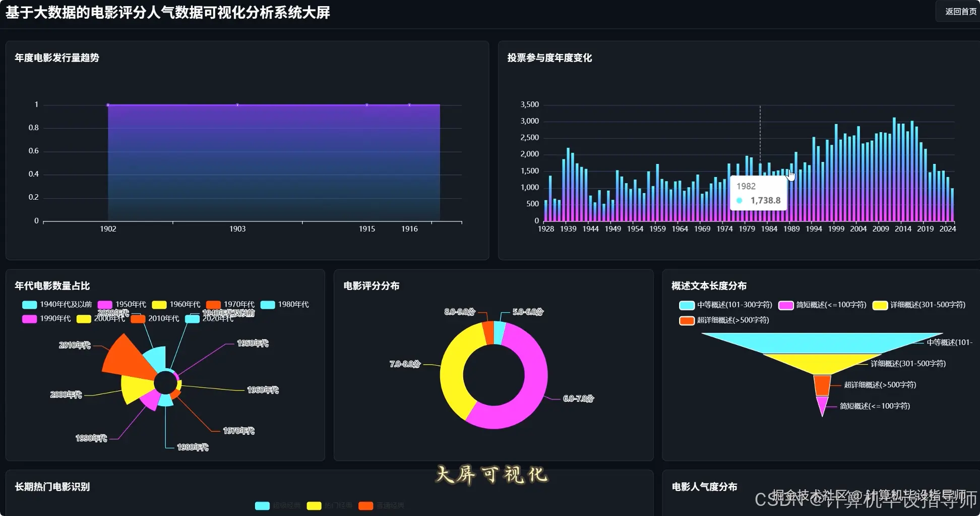Click the 热门经典 legend marker

[314, 506]
